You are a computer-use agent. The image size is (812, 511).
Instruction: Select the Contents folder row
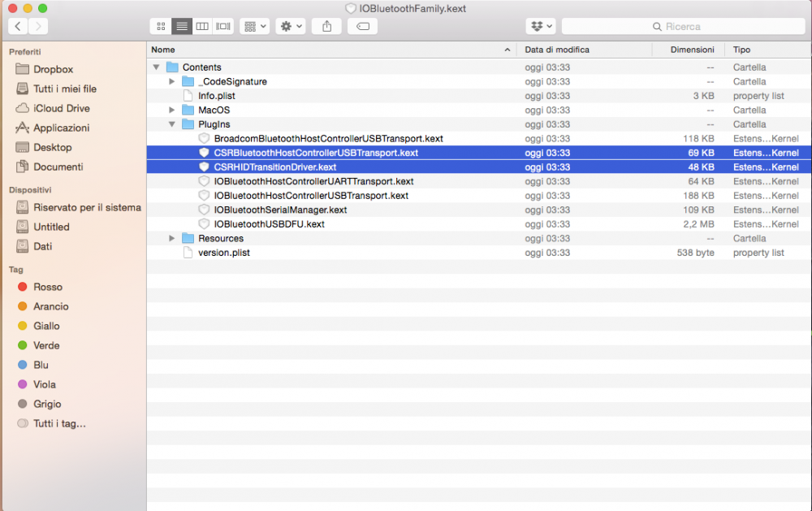pyautogui.click(x=478, y=67)
